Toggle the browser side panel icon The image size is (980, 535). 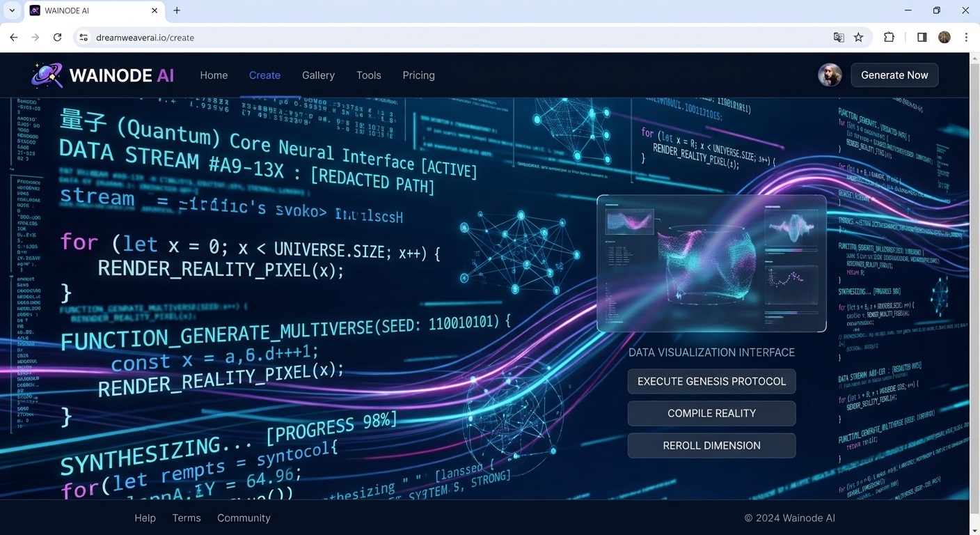[x=922, y=38]
